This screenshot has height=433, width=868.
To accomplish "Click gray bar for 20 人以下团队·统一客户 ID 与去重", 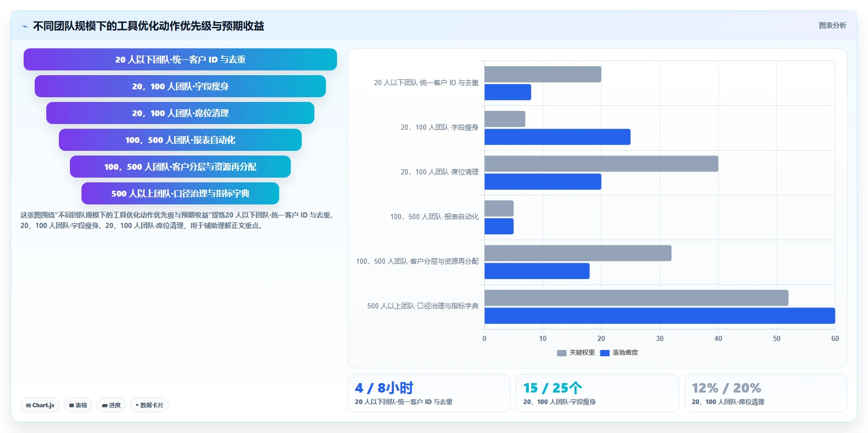I will point(543,74).
